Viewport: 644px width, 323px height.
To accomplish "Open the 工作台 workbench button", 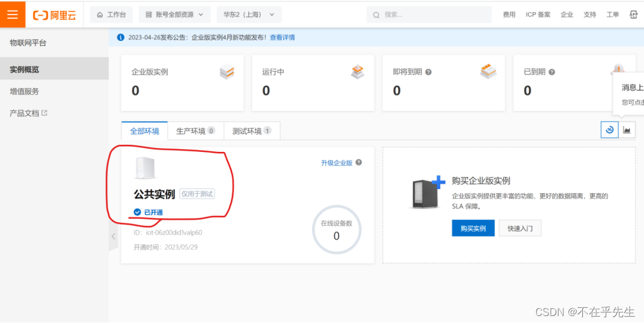I will 111,15.
